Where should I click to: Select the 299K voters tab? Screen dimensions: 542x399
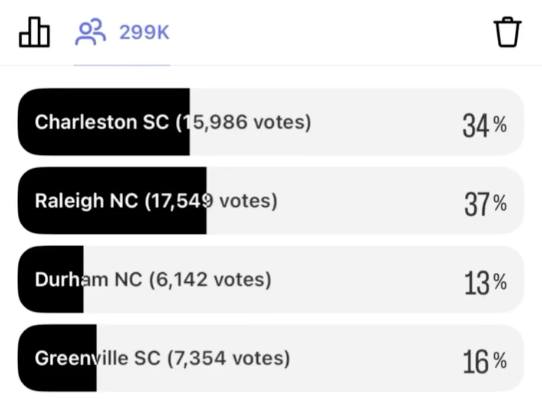click(x=122, y=32)
